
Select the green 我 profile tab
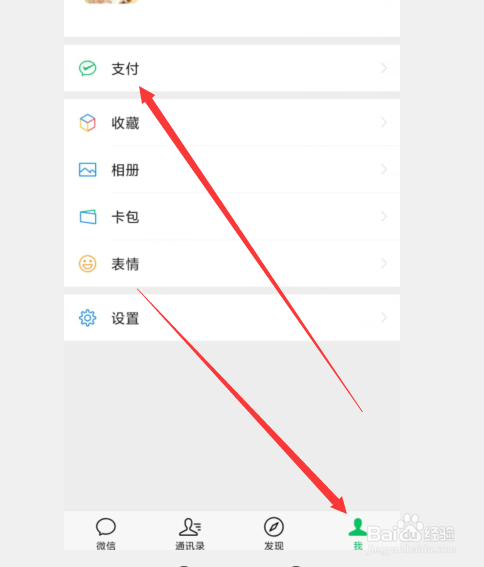tap(358, 534)
